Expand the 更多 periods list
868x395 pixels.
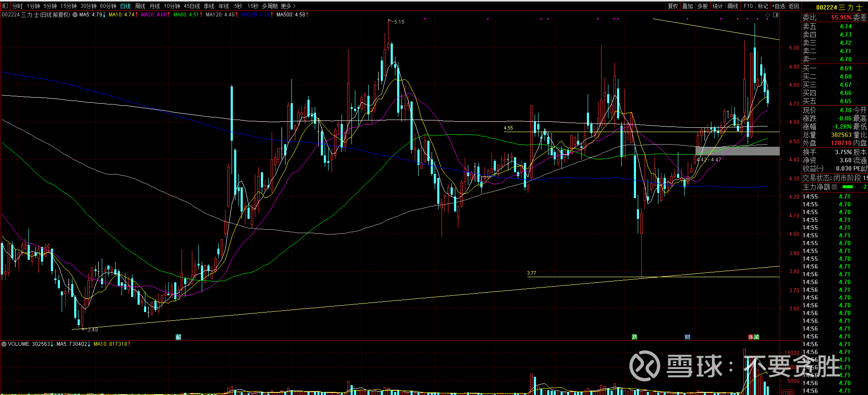[x=288, y=6]
